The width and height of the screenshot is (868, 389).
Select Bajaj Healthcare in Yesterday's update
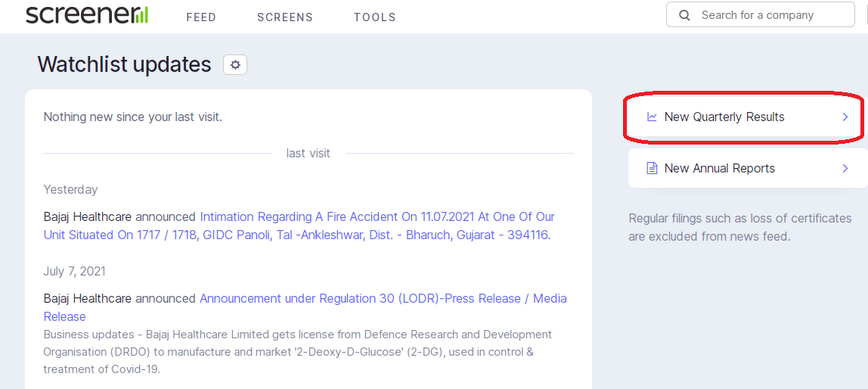click(x=88, y=216)
